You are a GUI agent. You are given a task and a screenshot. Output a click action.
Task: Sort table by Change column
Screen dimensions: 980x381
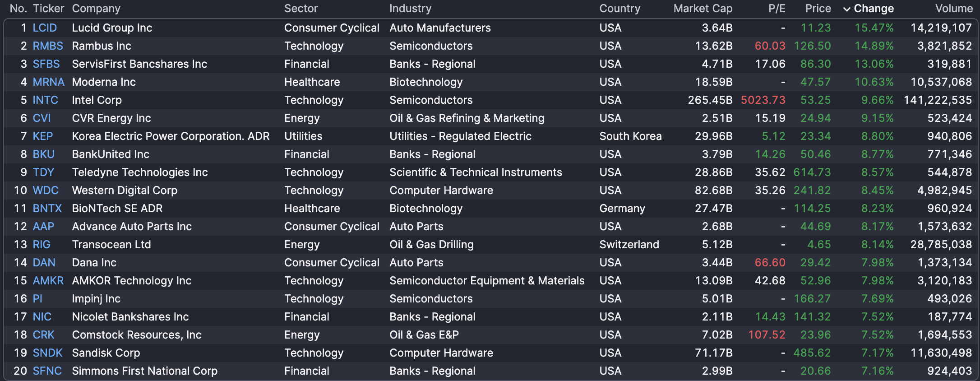[874, 9]
